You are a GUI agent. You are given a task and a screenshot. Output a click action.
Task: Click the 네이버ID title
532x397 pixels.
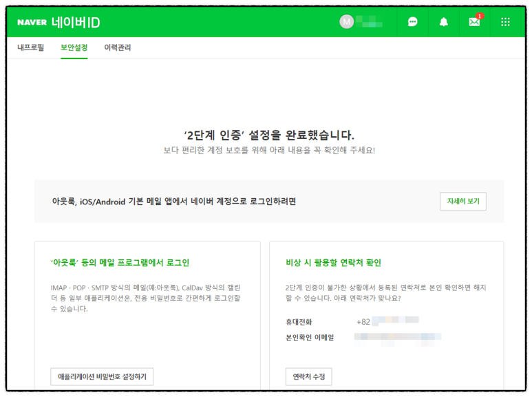(76, 23)
